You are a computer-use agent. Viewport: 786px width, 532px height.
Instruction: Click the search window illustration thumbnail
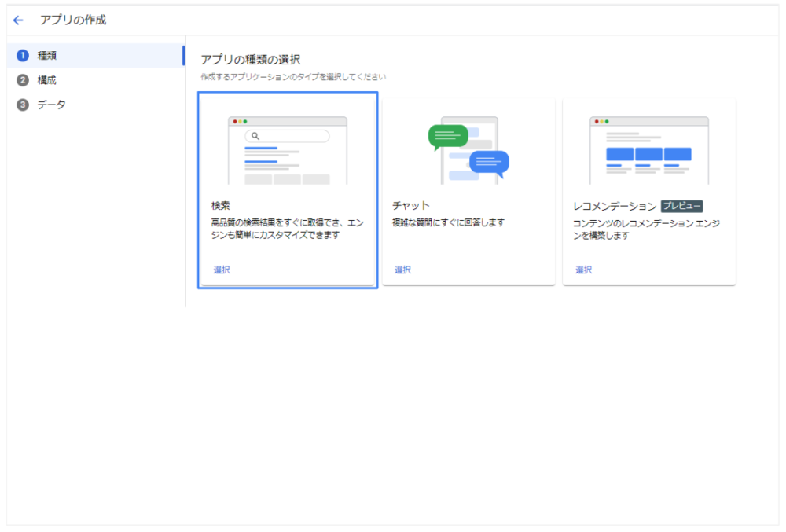tap(287, 150)
